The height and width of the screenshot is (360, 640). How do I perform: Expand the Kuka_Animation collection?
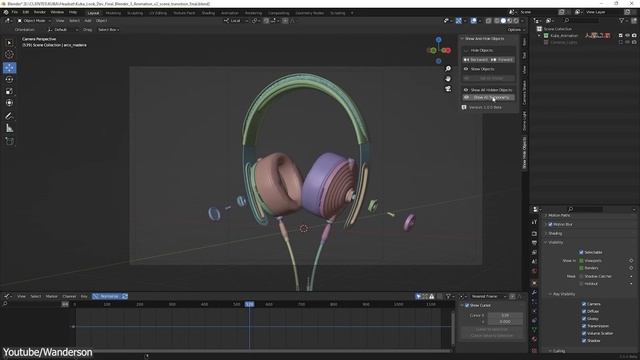tap(540, 36)
